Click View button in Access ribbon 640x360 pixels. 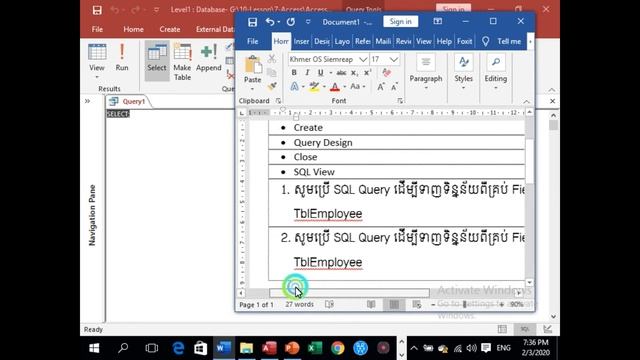tap(97, 61)
